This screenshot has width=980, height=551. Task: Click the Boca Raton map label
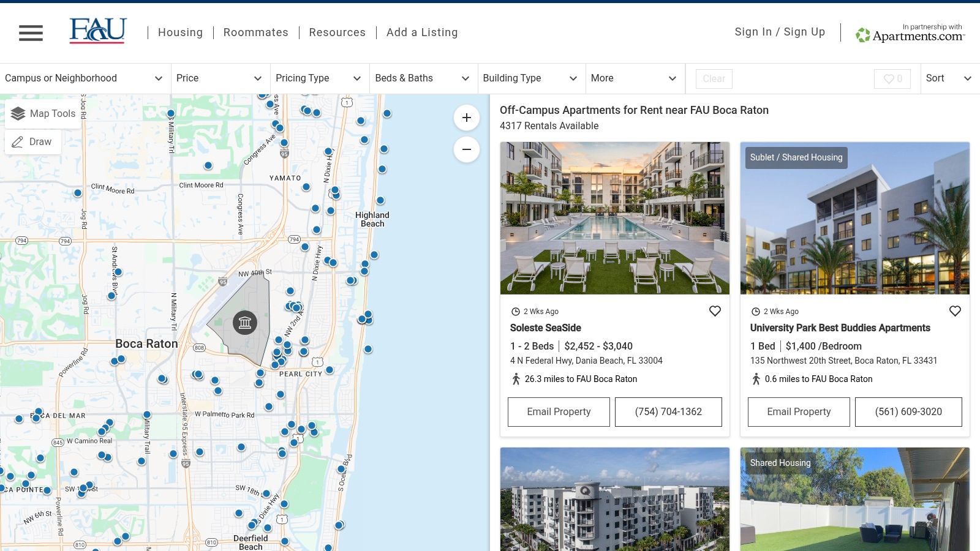146,343
